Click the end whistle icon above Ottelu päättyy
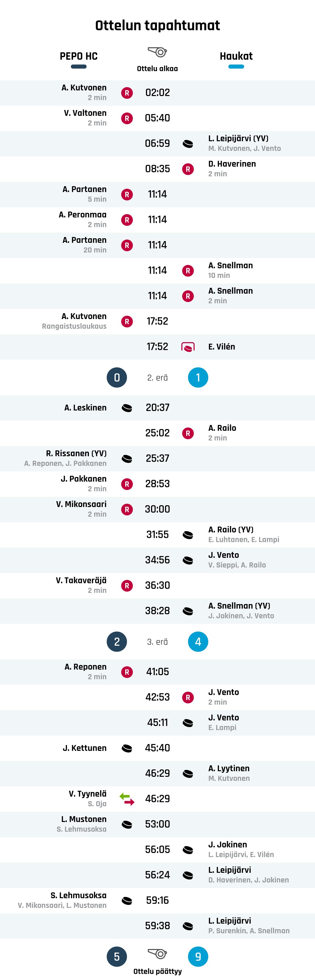This screenshot has width=315, height=980. coord(157,953)
